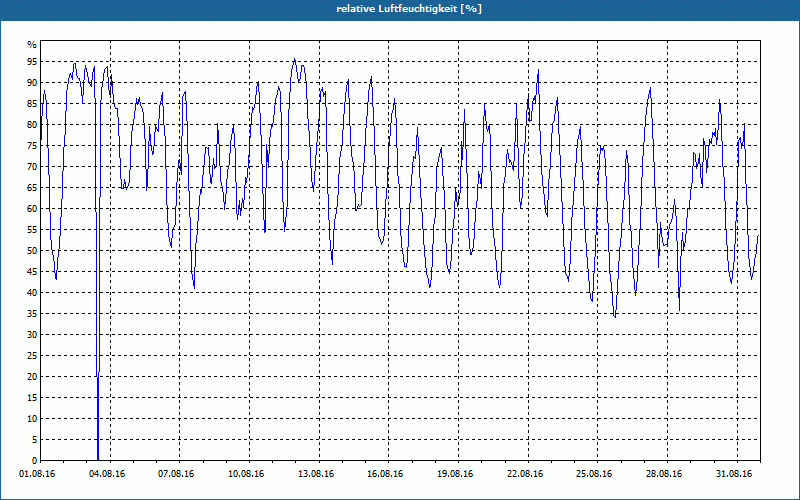Select the x-axis date label 25.08.16
This screenshot has width=800, height=500.
tap(594, 474)
